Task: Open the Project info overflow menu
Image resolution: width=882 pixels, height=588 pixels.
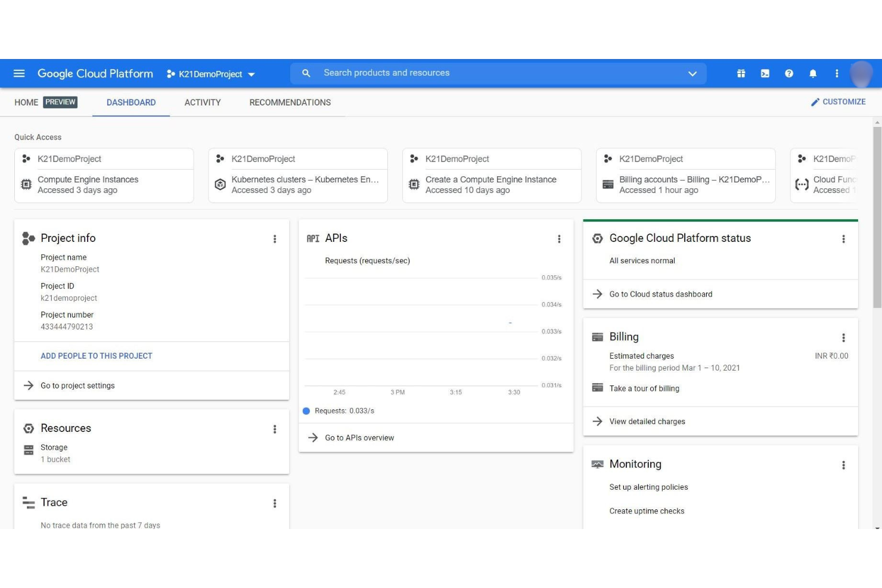Action: click(275, 239)
